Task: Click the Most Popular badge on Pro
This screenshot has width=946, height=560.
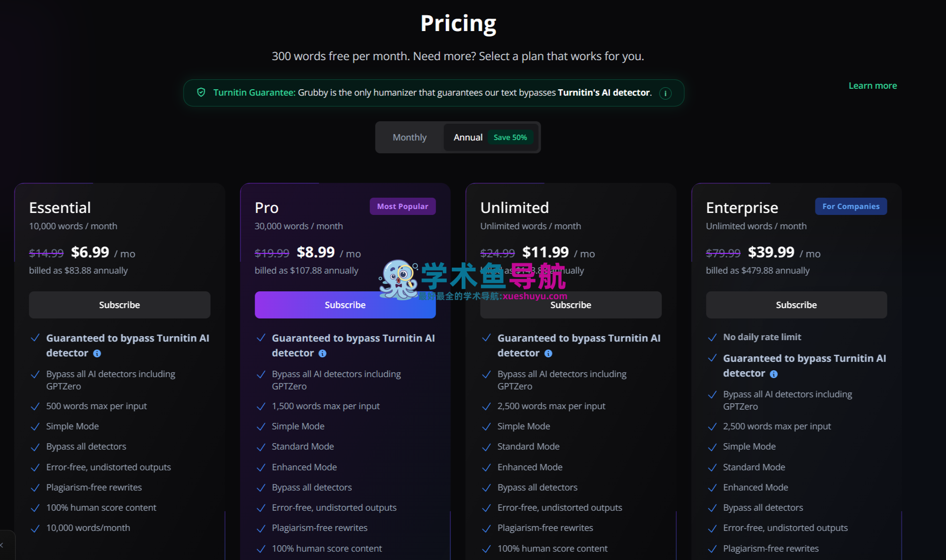Action: point(402,207)
